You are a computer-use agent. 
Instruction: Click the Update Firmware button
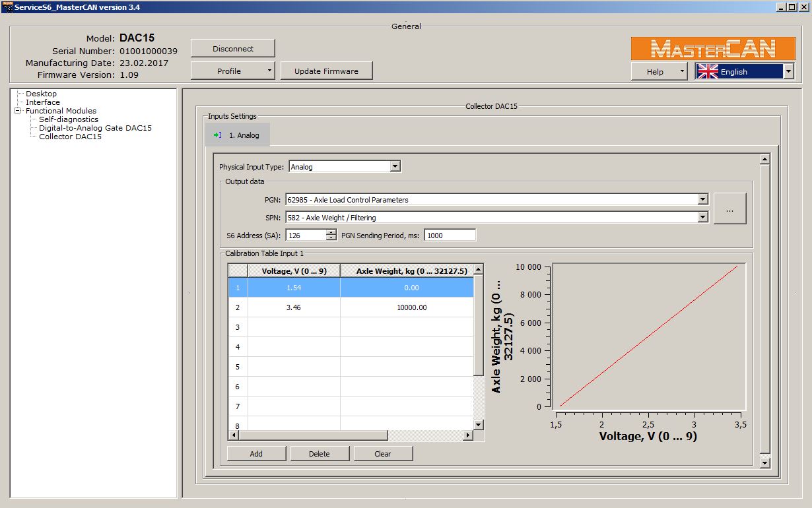[x=326, y=71]
